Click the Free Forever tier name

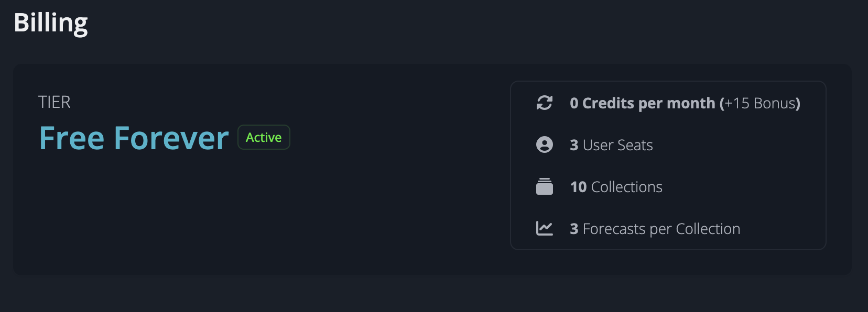coord(134,138)
